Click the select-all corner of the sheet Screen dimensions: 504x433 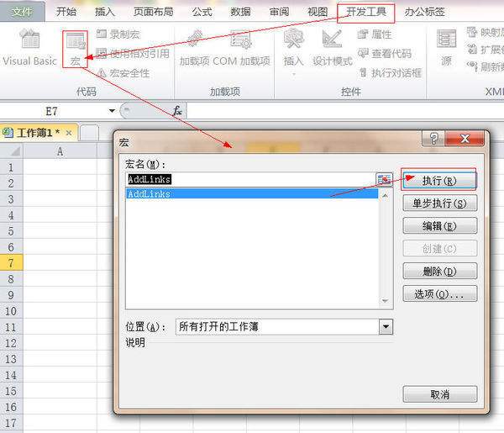pos(12,150)
